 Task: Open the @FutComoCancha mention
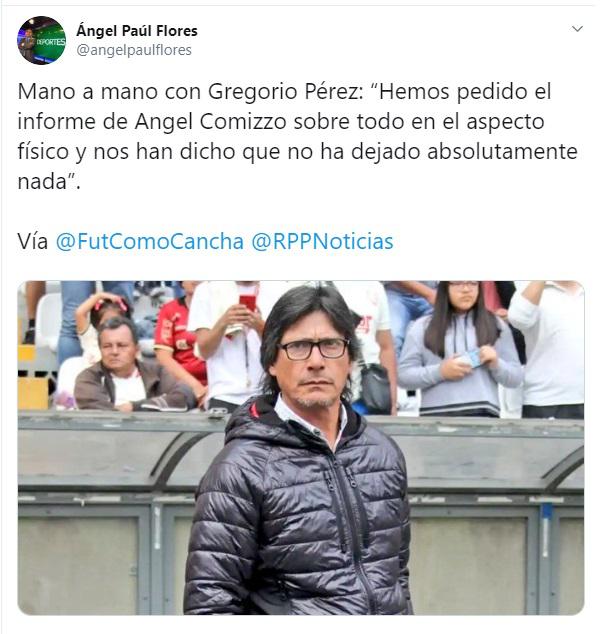(x=150, y=241)
